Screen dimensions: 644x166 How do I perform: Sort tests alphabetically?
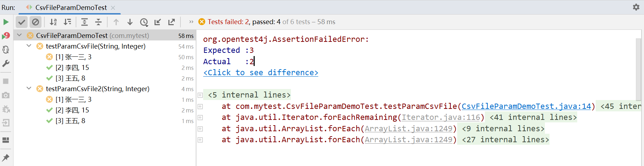click(53, 22)
